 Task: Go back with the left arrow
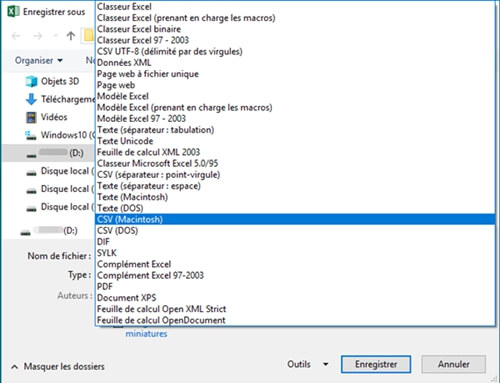point(16,36)
